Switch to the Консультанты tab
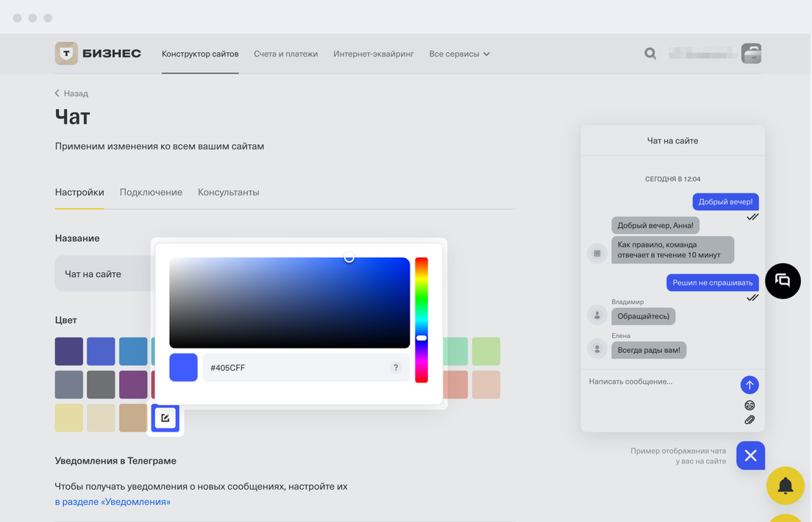The image size is (812, 522). pos(228,192)
